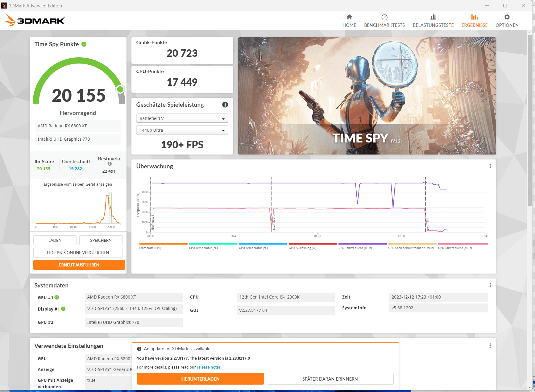Click the green check beside GPU #1

(x=57, y=297)
